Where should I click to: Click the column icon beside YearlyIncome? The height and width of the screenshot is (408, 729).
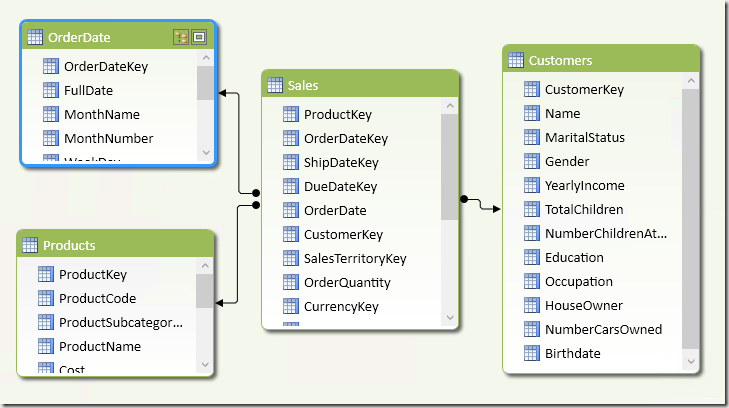[x=532, y=185]
